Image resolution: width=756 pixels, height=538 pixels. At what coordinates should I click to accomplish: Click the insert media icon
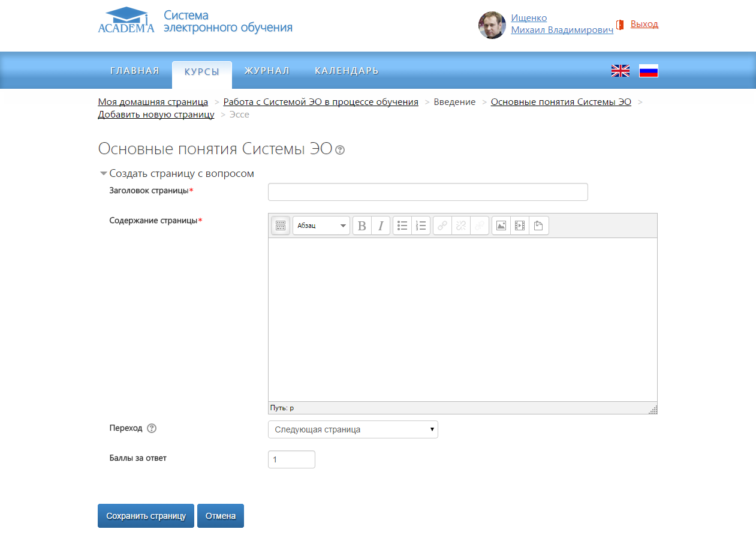520,226
